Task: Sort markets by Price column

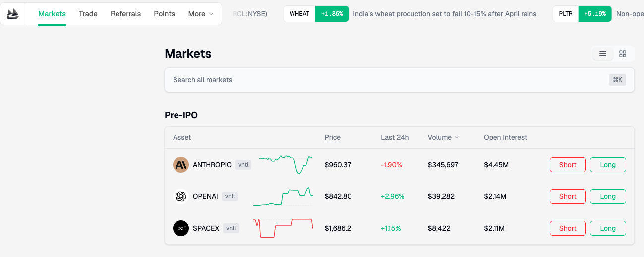Action: [x=333, y=137]
